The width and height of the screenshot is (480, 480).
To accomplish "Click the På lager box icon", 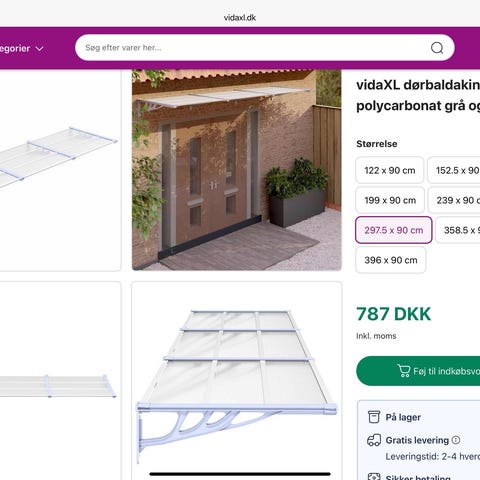I will tap(374, 417).
